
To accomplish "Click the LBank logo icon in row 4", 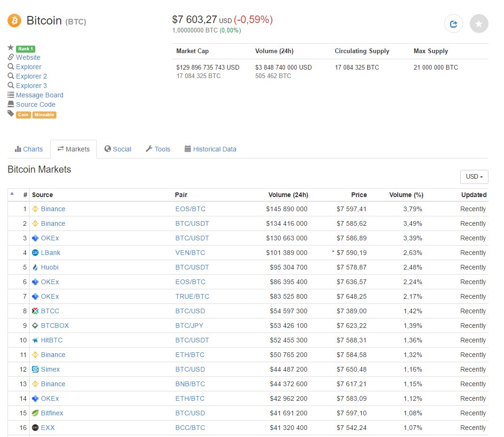I will click(35, 253).
